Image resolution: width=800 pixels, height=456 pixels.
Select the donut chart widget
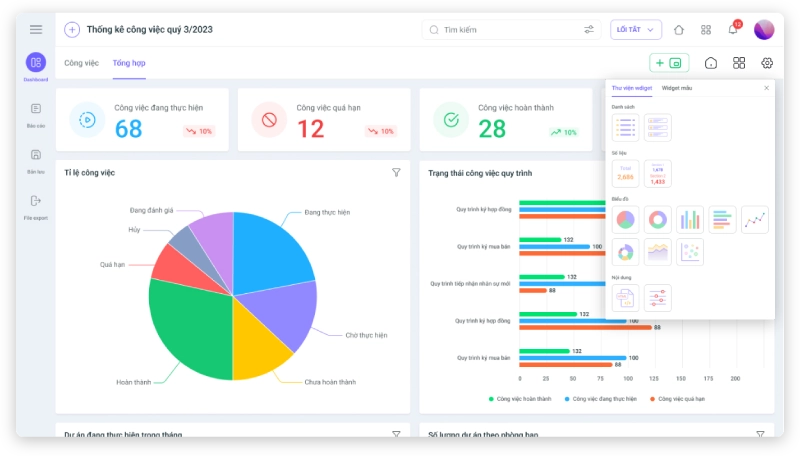pos(657,220)
